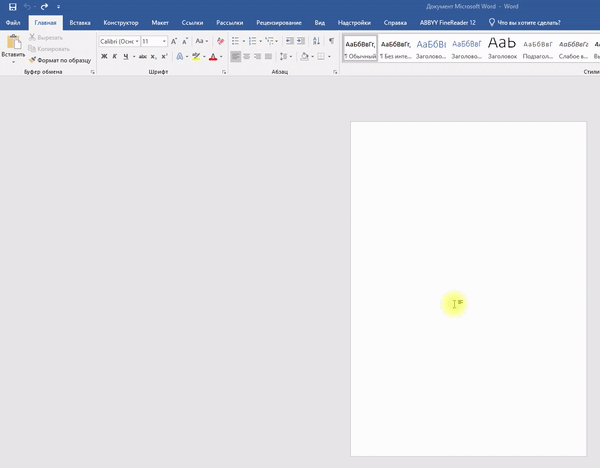
Task: Switch to the Рассылки tab
Action: tap(230, 23)
